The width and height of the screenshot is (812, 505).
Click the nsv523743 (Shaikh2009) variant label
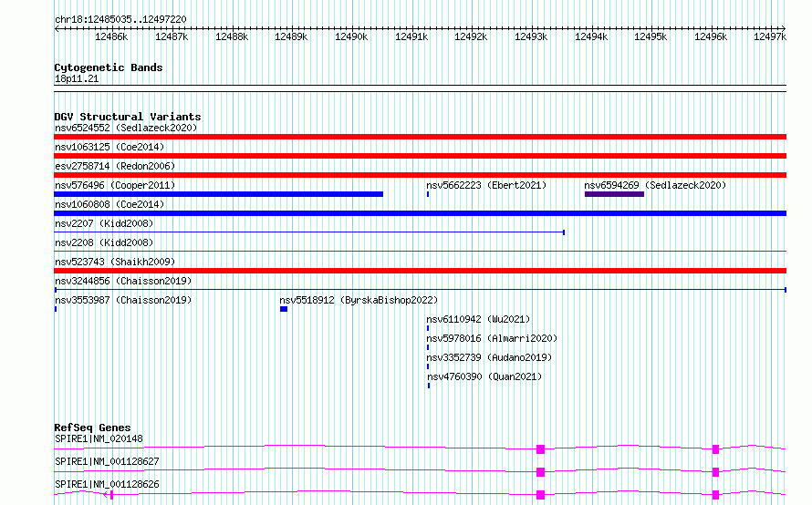click(115, 262)
